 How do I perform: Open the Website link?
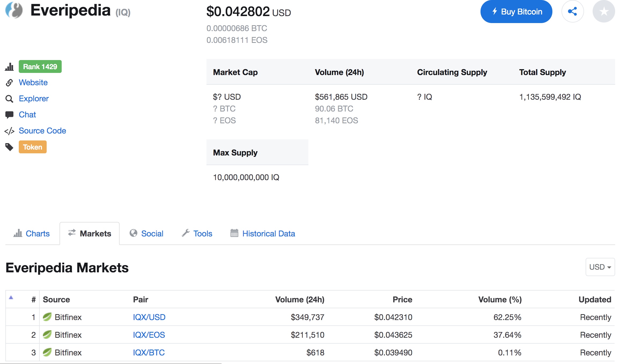coord(33,83)
